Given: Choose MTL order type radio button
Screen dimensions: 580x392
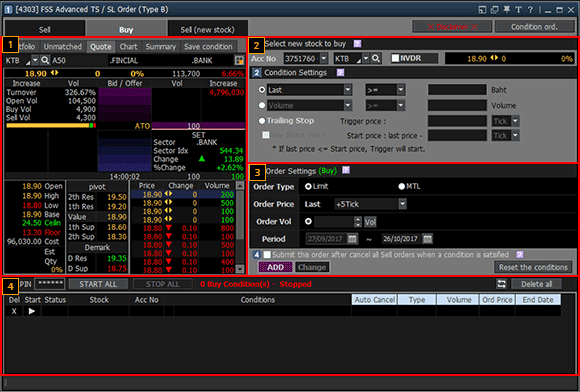Looking at the screenshot, I should coord(402,186).
